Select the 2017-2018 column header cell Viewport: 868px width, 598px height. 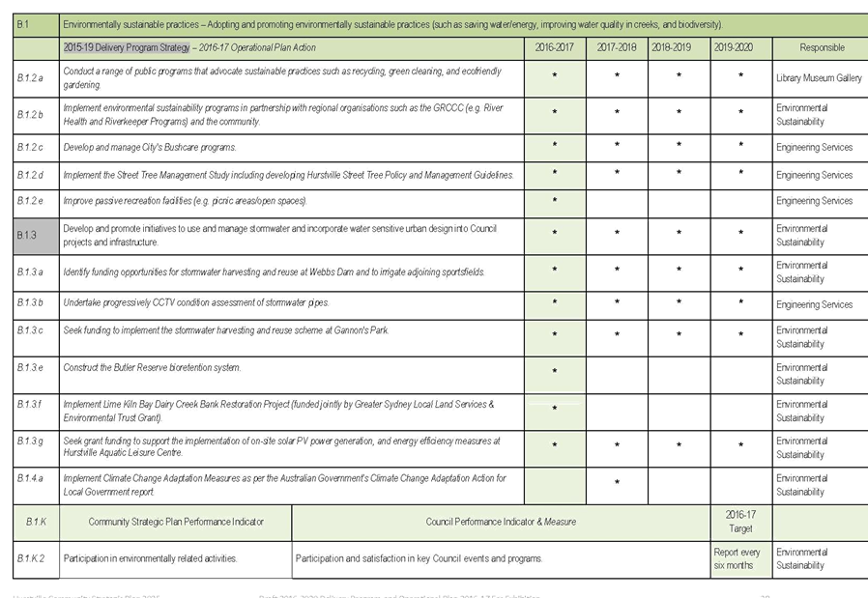point(617,47)
